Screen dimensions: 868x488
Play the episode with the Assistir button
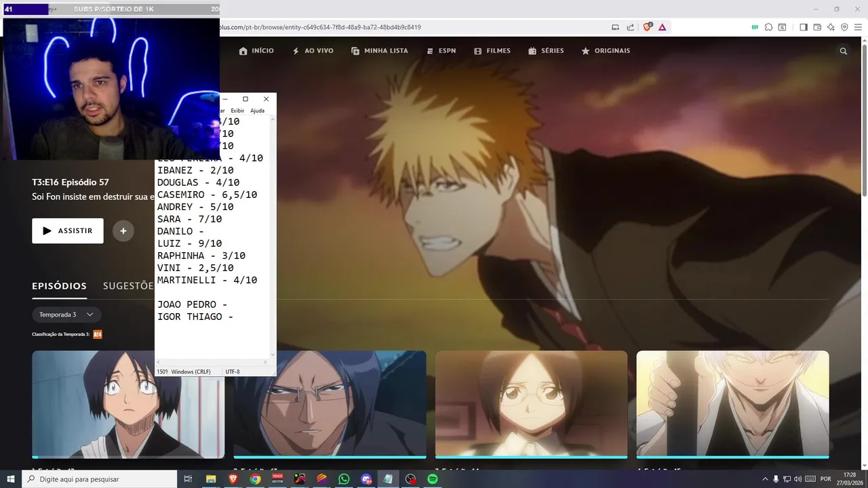(68, 230)
